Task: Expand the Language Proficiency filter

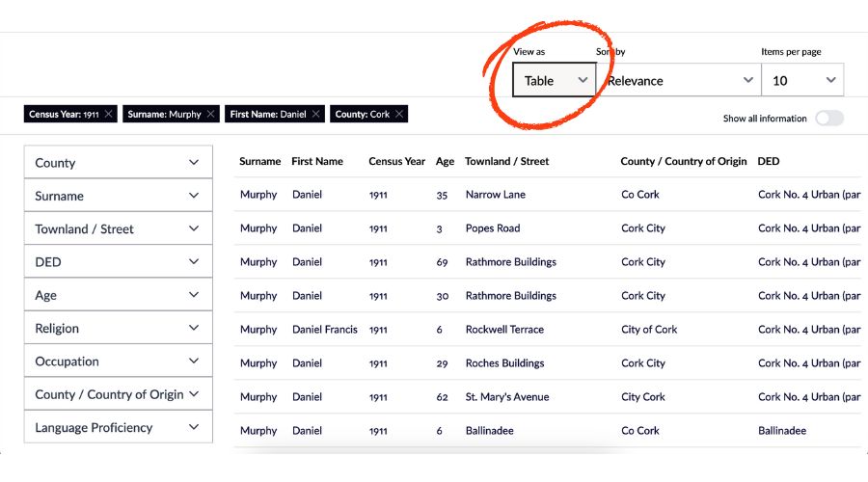Action: (x=118, y=428)
